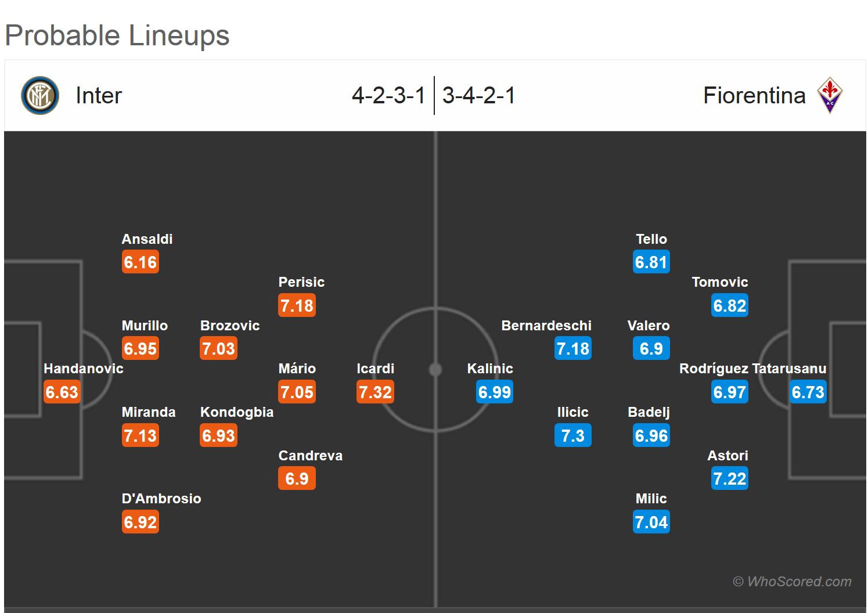Click Tatarusanu's 6.73 rating badge

click(x=808, y=392)
